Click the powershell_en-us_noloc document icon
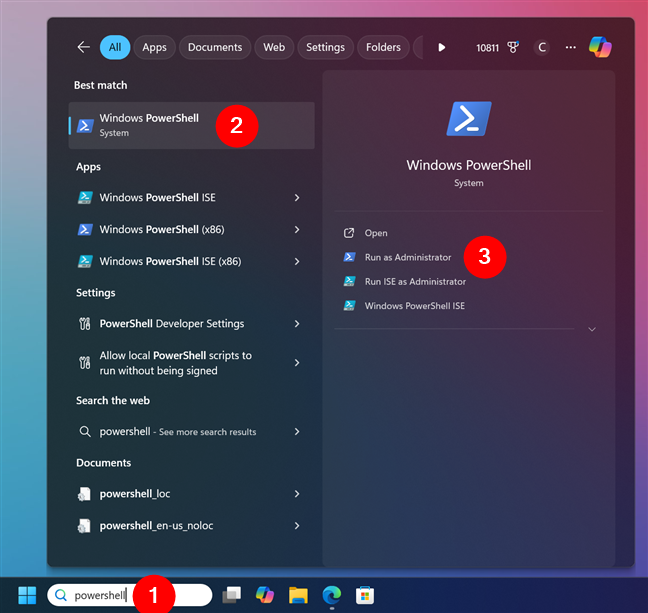 pos(84,525)
